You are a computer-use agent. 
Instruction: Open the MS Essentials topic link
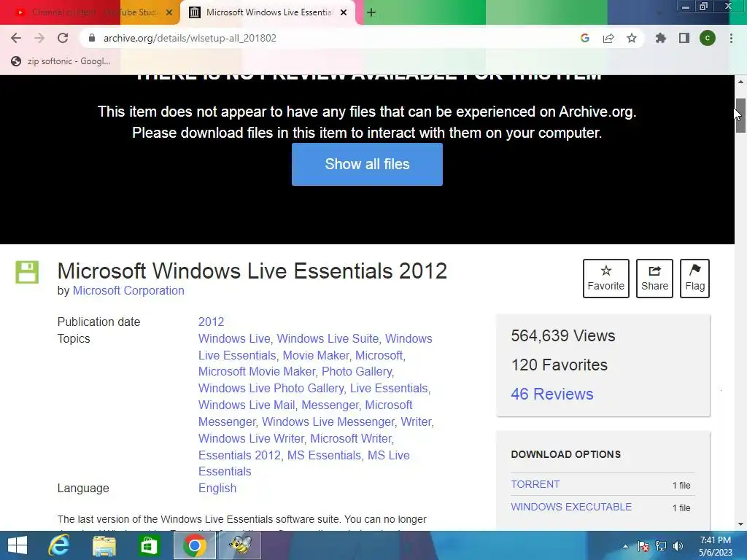(324, 455)
